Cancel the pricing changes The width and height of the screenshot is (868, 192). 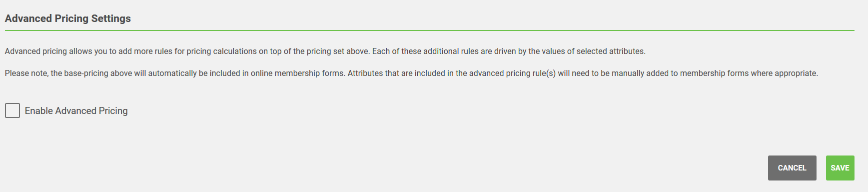click(x=792, y=168)
